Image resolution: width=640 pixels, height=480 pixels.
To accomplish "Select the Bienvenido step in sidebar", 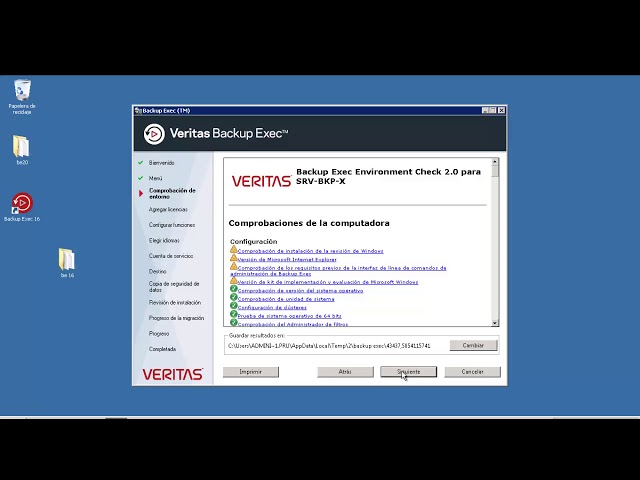I will click(x=162, y=163).
